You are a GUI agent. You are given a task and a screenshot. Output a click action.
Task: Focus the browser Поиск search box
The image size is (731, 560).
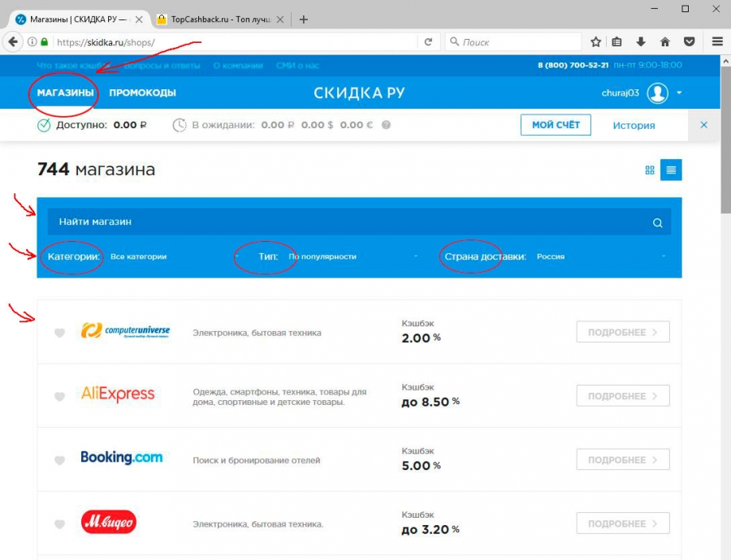coord(513,42)
